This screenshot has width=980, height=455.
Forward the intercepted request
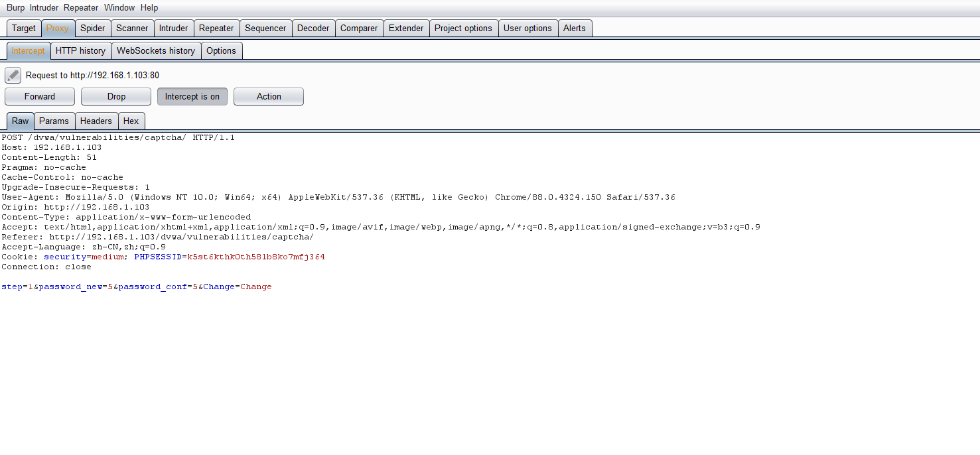pos(40,96)
